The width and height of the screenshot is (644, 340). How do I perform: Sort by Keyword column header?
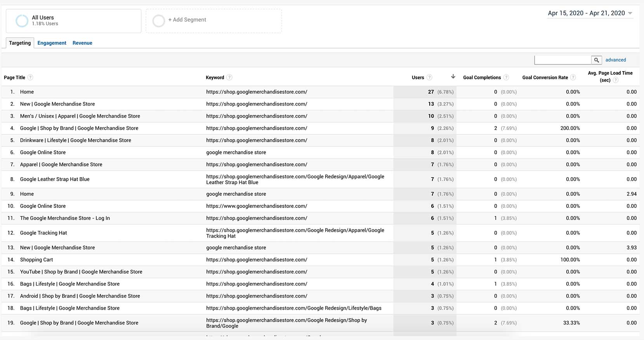pyautogui.click(x=215, y=77)
